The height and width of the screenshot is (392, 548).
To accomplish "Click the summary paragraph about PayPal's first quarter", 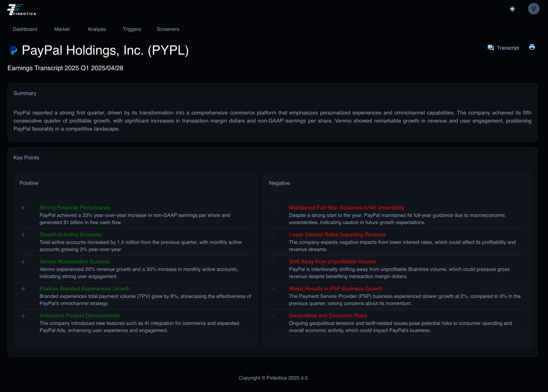I will (272, 121).
